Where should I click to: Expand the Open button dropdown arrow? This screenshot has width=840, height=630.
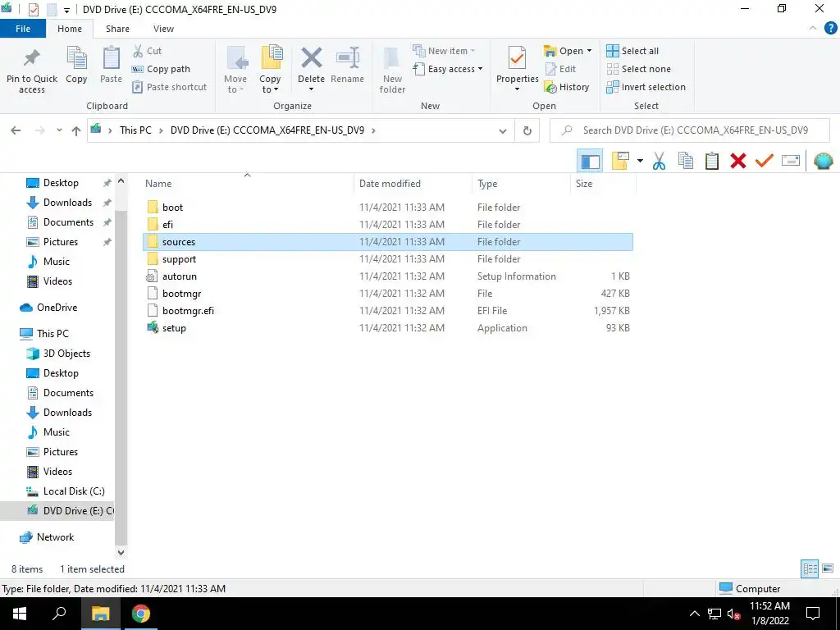click(x=589, y=51)
